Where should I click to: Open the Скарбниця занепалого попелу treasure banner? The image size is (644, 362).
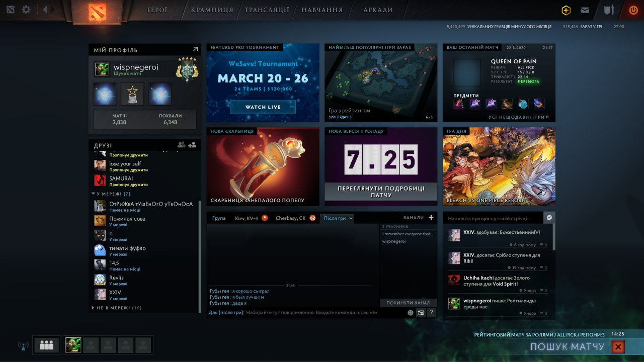[x=263, y=166]
